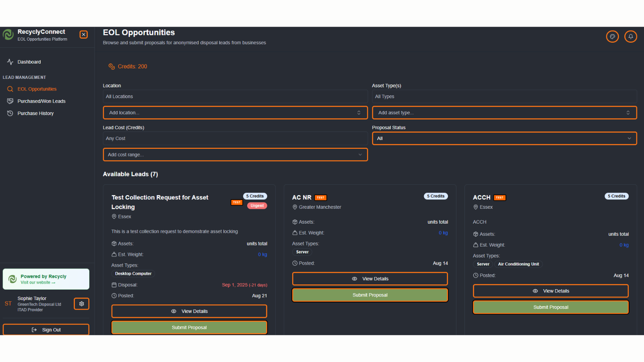The width and height of the screenshot is (644, 362).
Task: View Details of Test Collection Request lead
Action: (x=189, y=311)
